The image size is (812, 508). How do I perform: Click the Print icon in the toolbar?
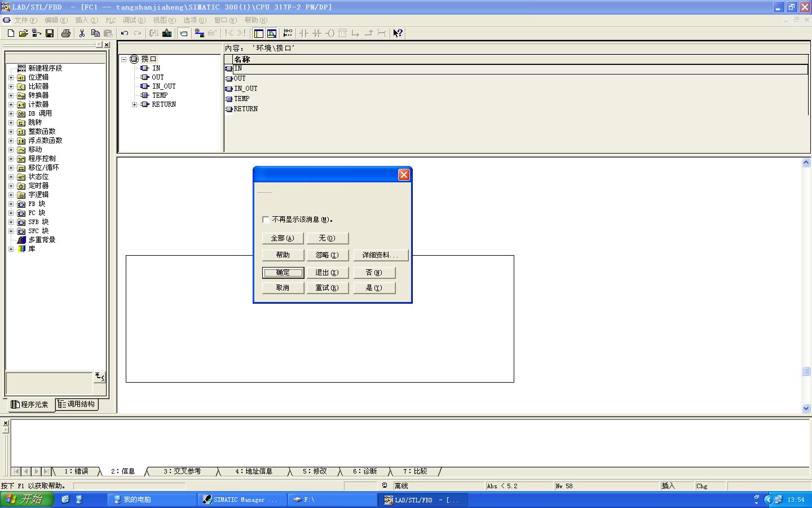click(66, 33)
